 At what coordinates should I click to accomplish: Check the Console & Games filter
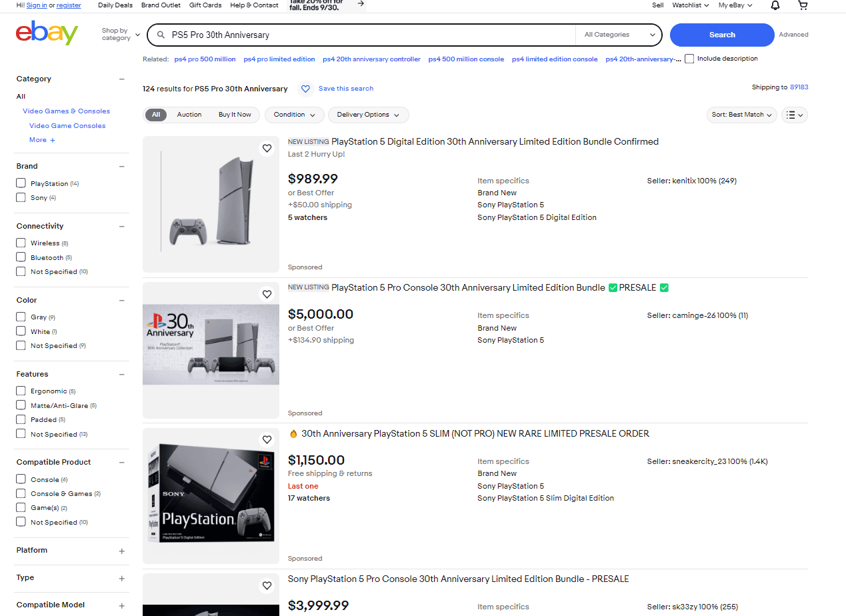point(21,494)
